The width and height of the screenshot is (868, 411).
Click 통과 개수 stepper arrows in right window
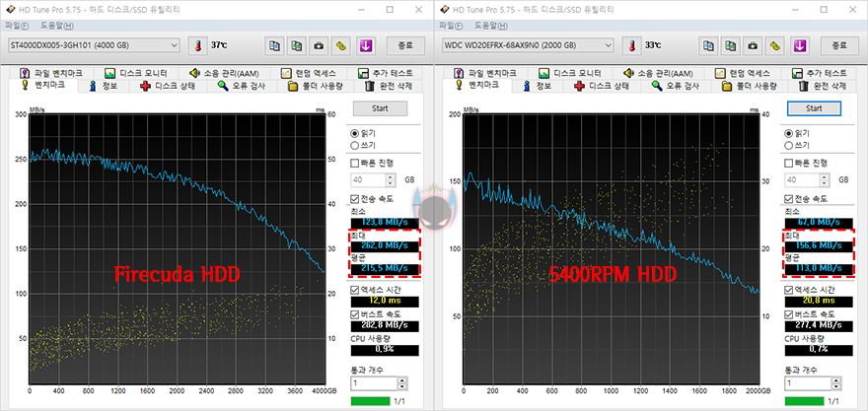pos(836,383)
